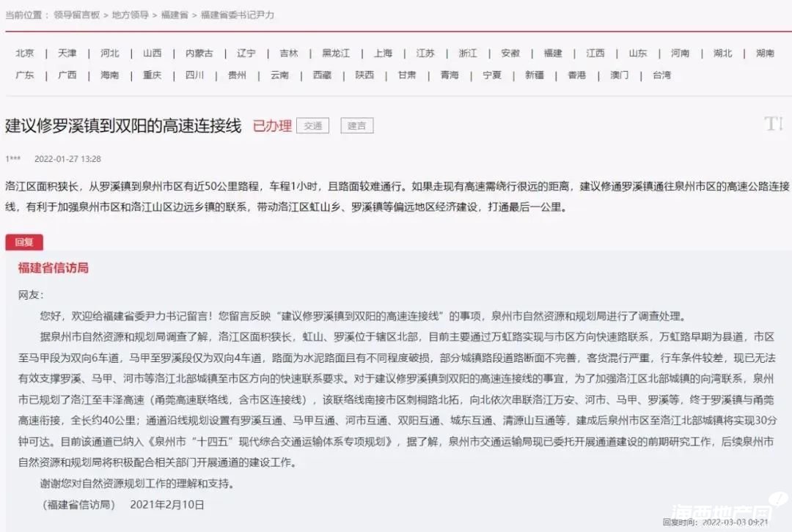Open 福建省委书记尹力 breadcrumb entry
Image resolution: width=792 pixels, height=532 pixels.
[x=238, y=15]
